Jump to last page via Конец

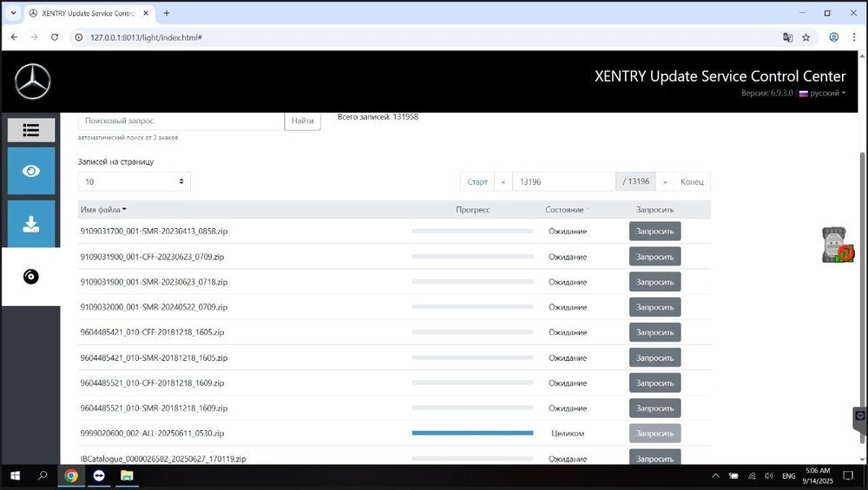point(692,181)
